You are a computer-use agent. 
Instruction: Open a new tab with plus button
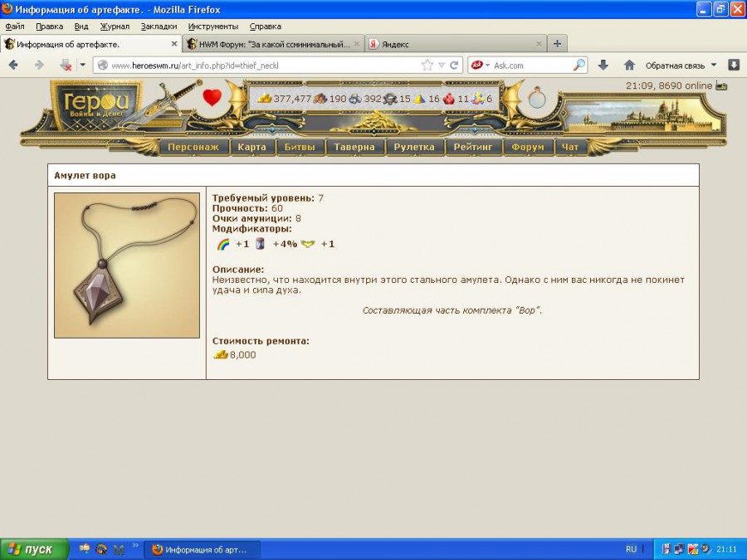tap(557, 44)
